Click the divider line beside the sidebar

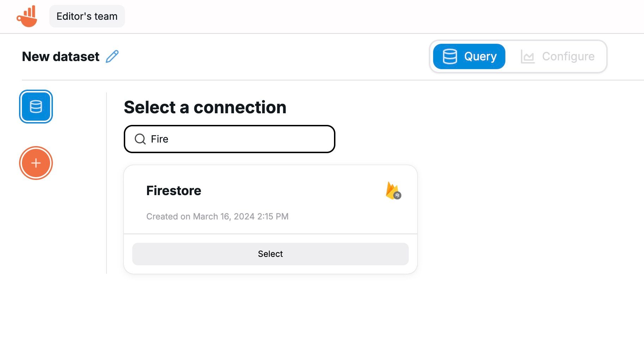click(107, 183)
